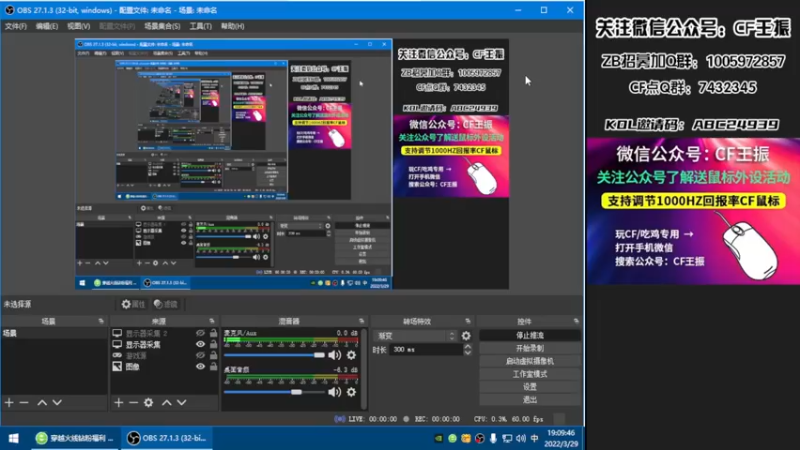
Task: Open the 编辑(E) menu
Action: (46, 26)
